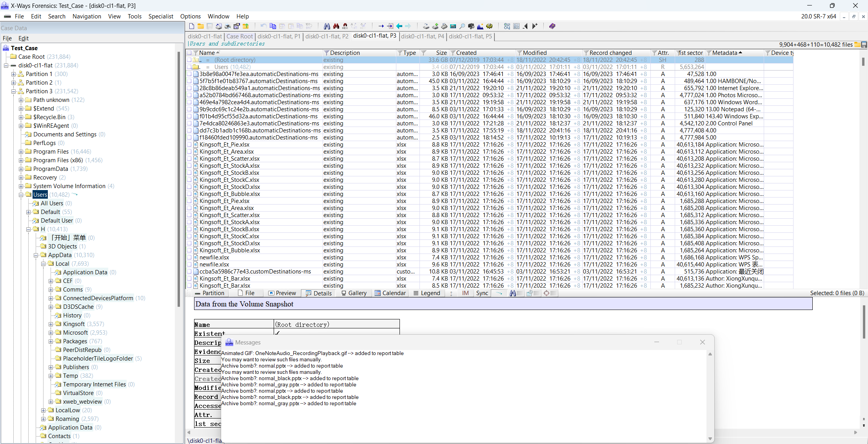The height and width of the screenshot is (444, 868).
Task: Click the Open Disk toolbar icon
Action: 426,26
